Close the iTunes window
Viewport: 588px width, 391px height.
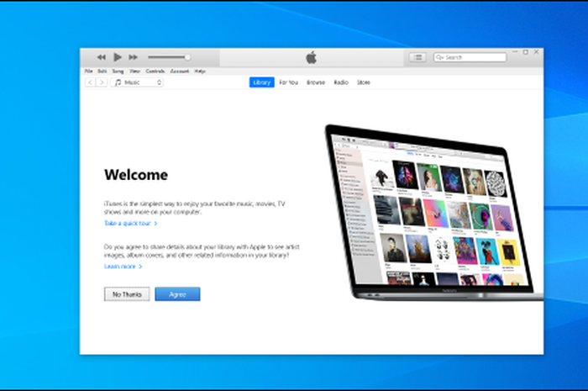[x=537, y=52]
